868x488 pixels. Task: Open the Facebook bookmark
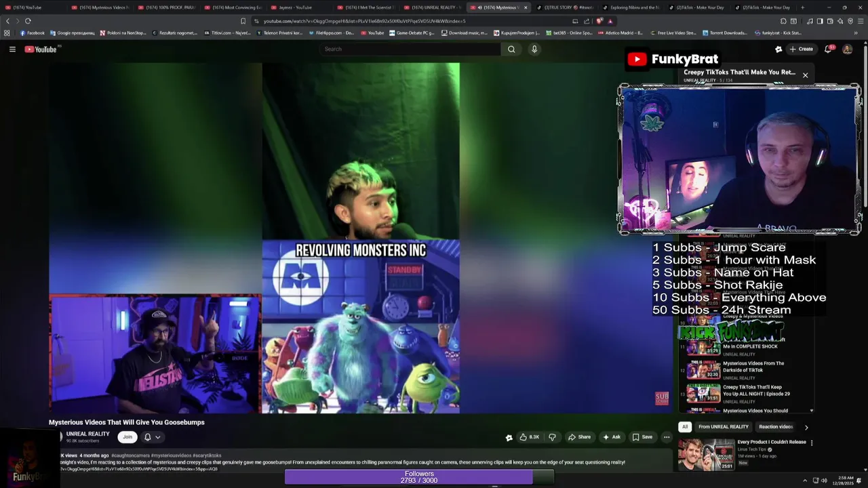pyautogui.click(x=33, y=33)
